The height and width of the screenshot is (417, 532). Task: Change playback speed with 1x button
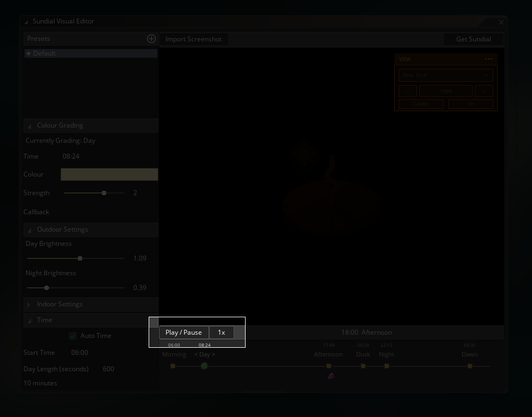[x=221, y=333]
